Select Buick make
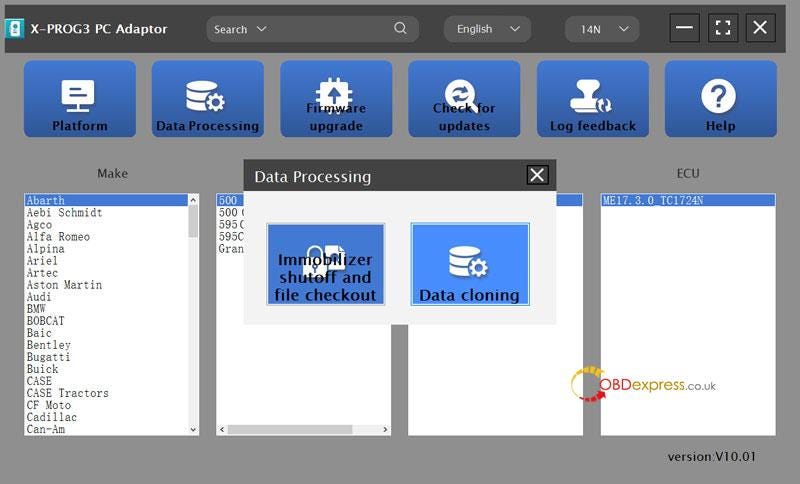Viewport: 800px width, 484px height. [107, 369]
